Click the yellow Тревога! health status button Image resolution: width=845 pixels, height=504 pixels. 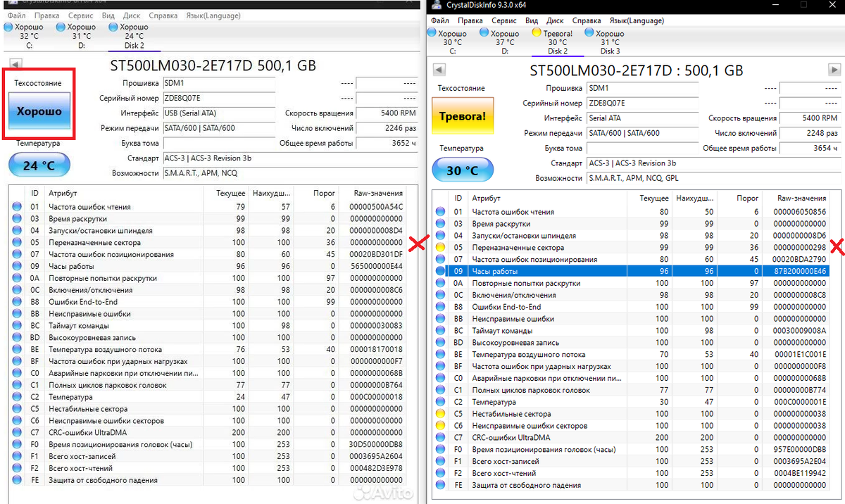click(462, 116)
